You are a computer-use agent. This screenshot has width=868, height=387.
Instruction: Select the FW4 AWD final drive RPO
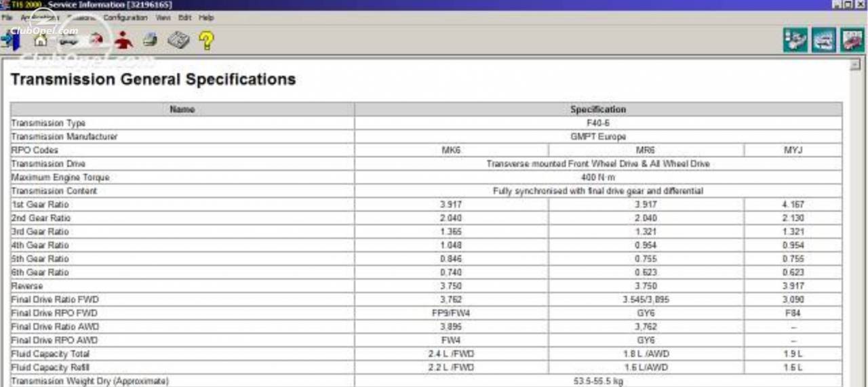click(452, 340)
